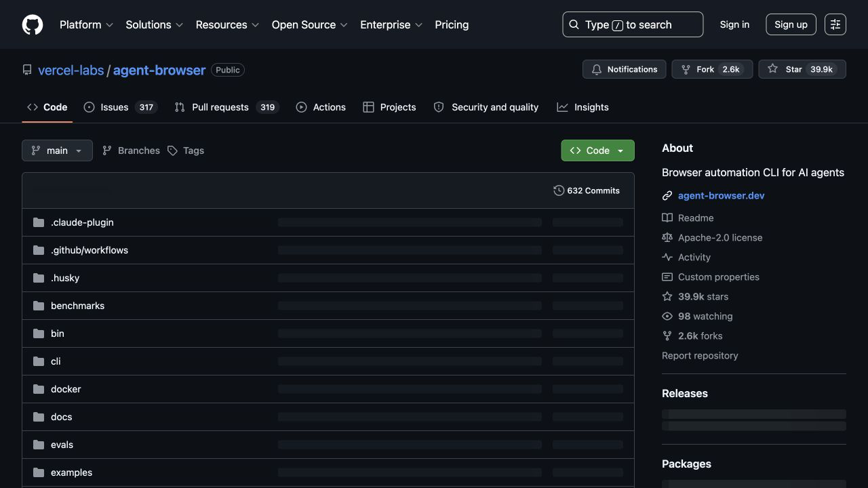View the 39.9k stars list
Screen dimensions: 868x488
(695, 296)
